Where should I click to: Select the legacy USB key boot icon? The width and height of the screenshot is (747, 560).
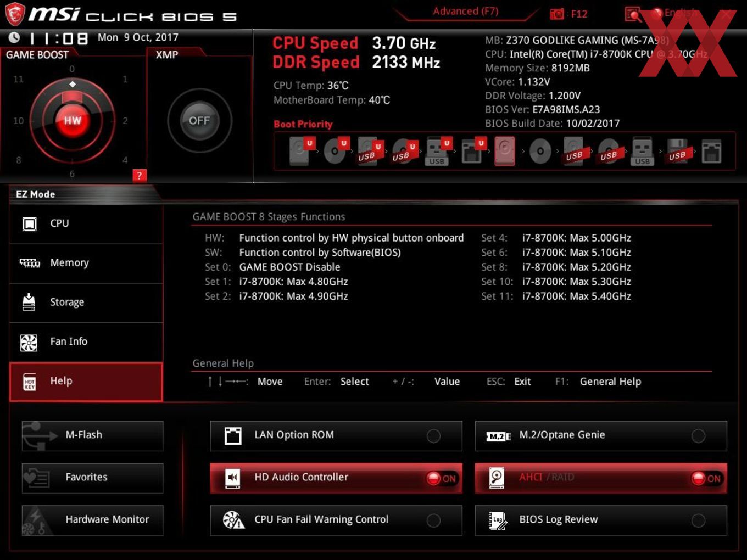point(642,151)
